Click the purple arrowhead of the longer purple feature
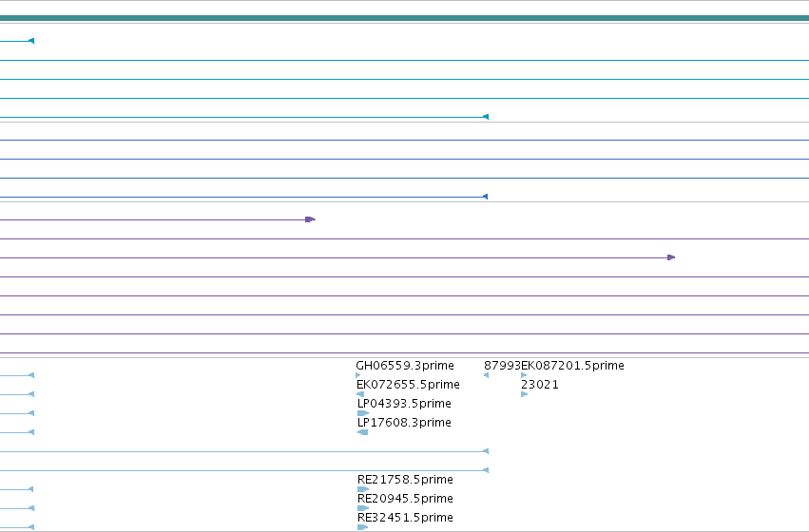 (x=671, y=257)
